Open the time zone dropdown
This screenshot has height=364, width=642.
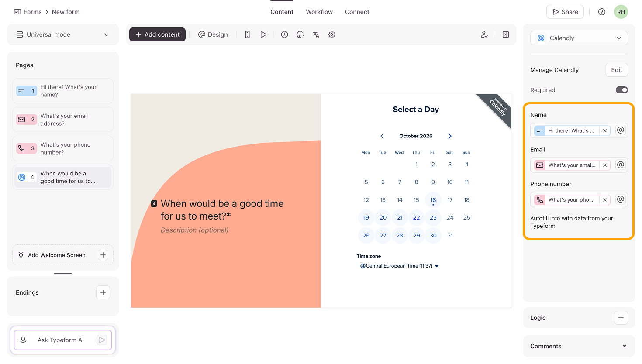[x=400, y=266]
